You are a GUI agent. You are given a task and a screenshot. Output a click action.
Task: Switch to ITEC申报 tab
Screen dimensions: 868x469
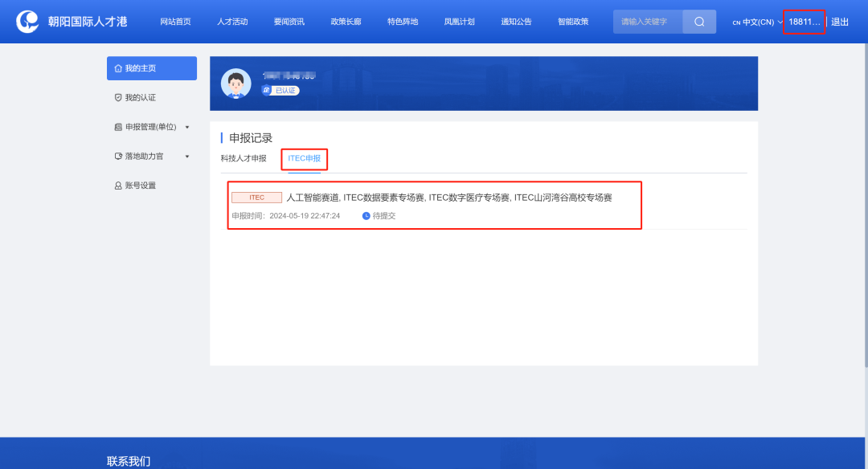(x=305, y=158)
